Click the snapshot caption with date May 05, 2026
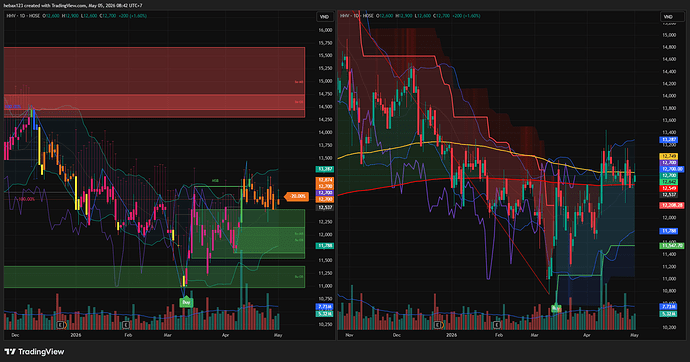 click(x=73, y=6)
